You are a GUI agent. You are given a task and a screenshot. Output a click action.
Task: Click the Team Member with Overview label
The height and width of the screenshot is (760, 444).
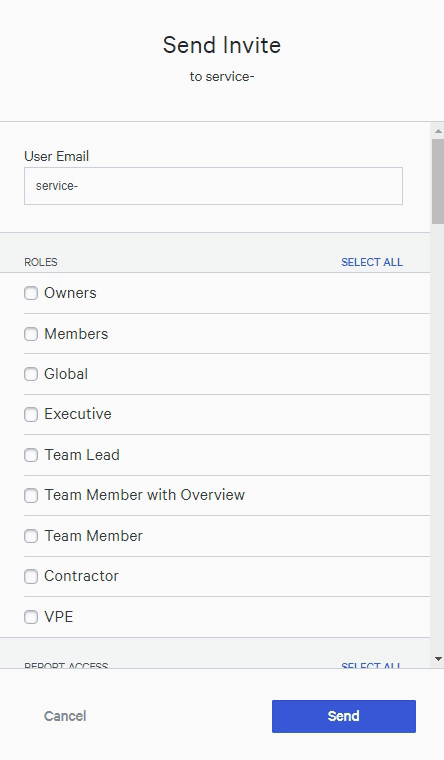(x=145, y=495)
